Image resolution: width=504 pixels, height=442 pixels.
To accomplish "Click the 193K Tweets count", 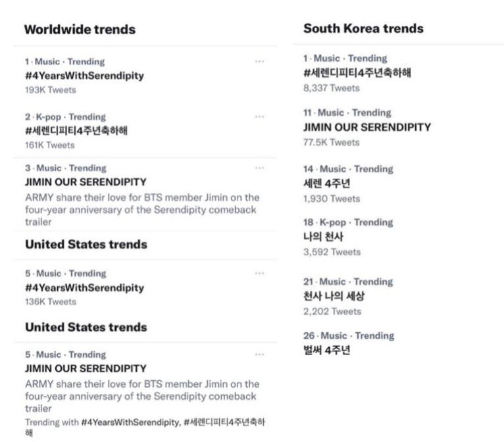I will [x=51, y=89].
